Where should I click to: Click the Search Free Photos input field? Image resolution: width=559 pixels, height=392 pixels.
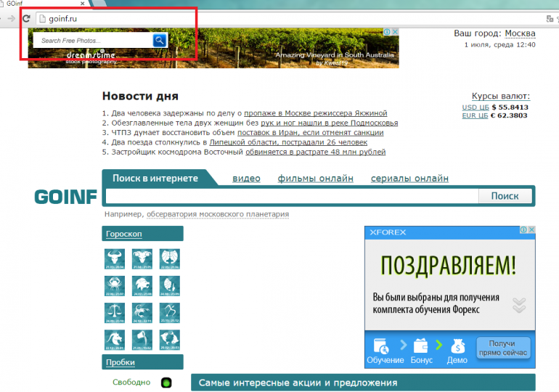pyautogui.click(x=93, y=41)
